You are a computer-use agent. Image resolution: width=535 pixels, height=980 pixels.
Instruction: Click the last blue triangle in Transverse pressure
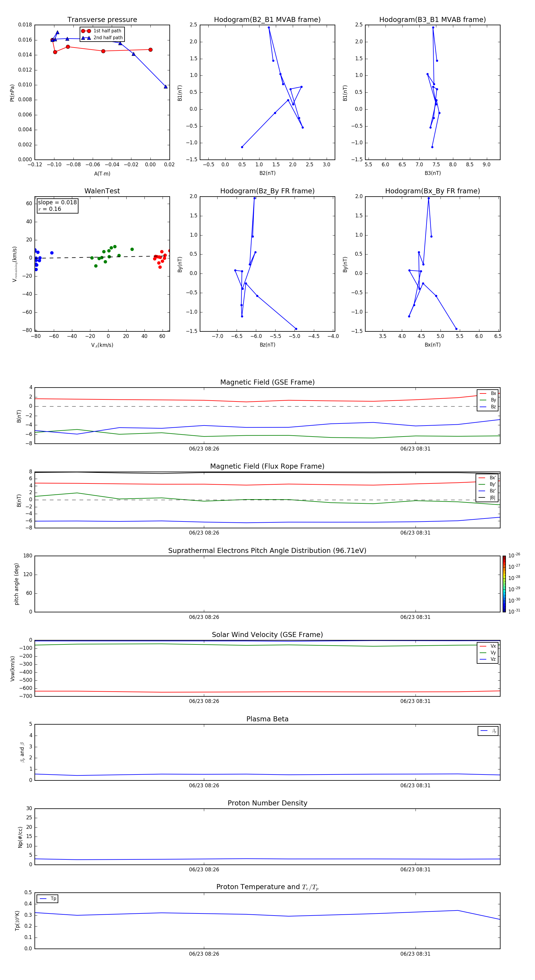(x=166, y=87)
